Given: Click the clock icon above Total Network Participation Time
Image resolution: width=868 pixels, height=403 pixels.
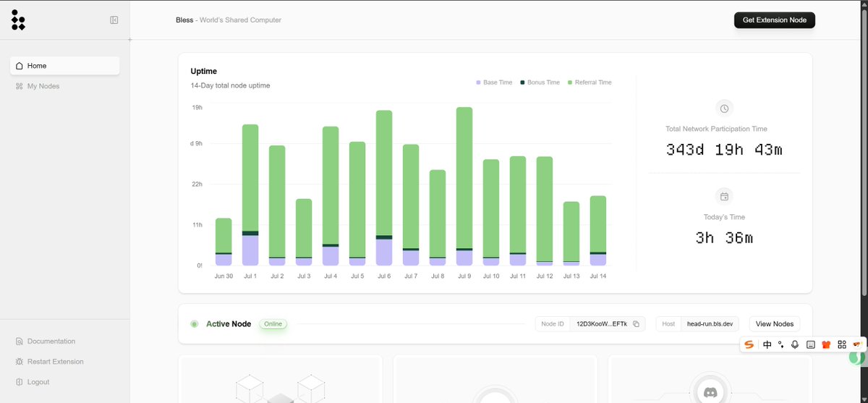Looking at the screenshot, I should [x=724, y=109].
